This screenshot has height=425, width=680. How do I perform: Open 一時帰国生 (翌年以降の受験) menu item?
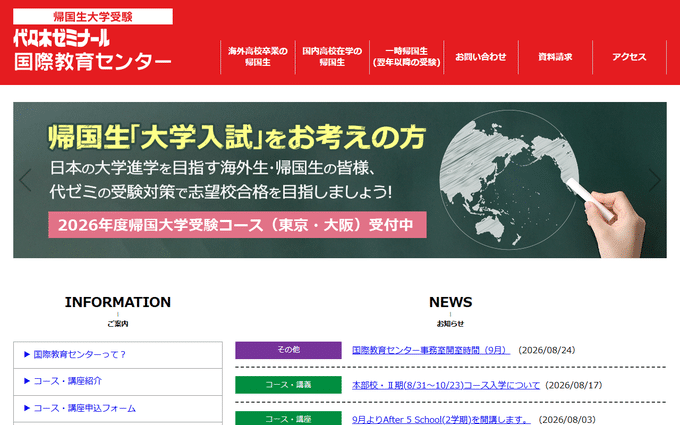click(x=406, y=57)
